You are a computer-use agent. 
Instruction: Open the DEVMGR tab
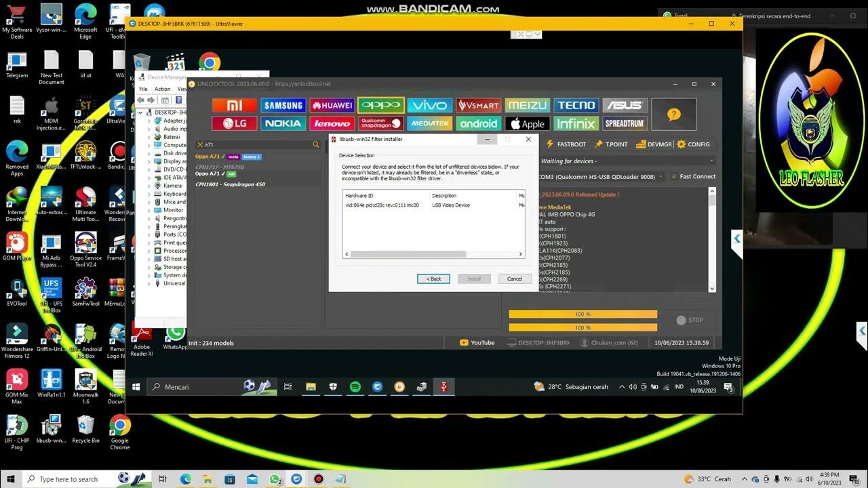654,144
